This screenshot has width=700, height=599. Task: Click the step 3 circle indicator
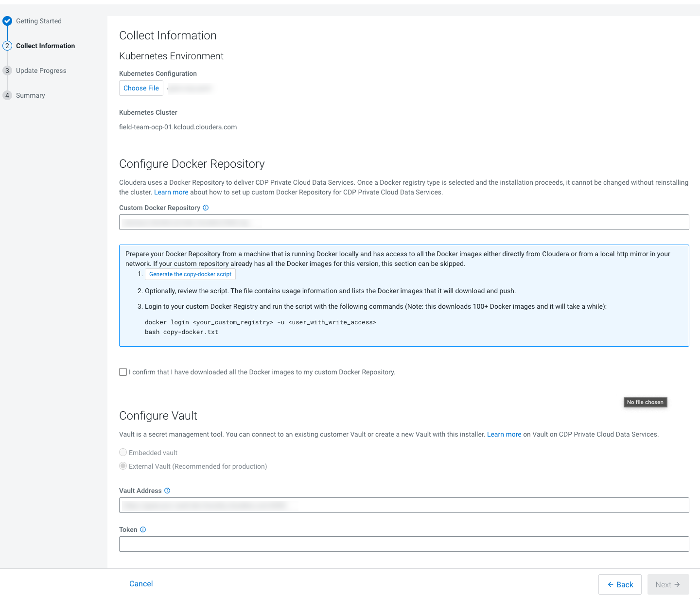tap(7, 70)
